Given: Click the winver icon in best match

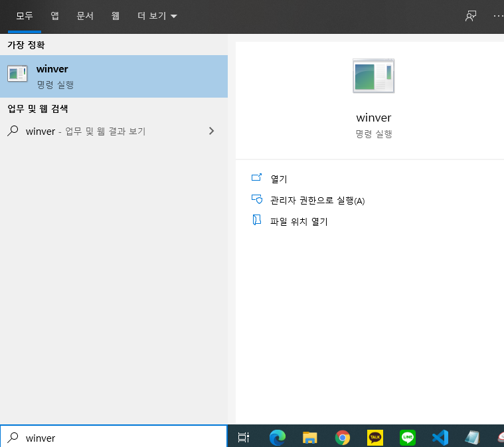Looking at the screenshot, I should [17, 74].
